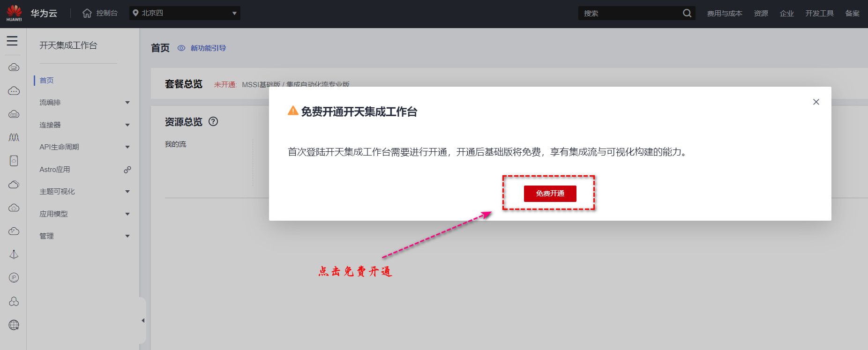Click the 开天集成工作台 sidebar title
This screenshot has height=350, width=868.
click(68, 45)
